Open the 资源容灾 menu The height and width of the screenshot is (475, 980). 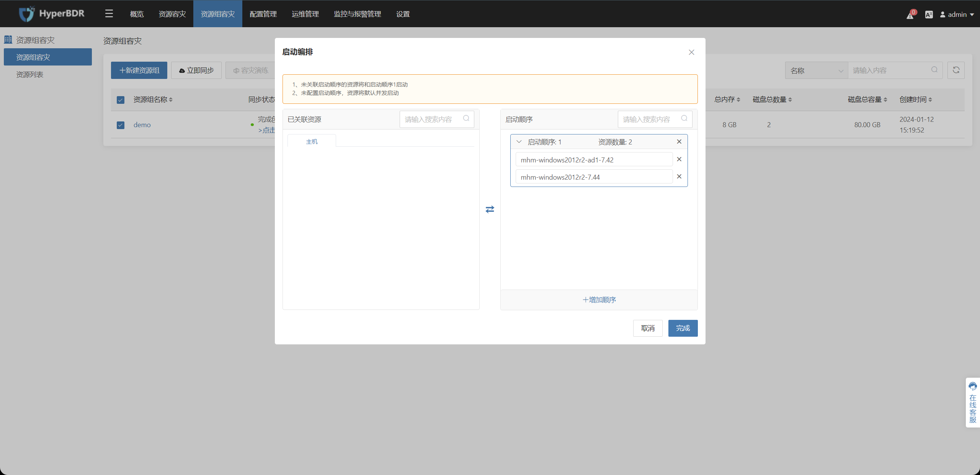click(x=172, y=14)
